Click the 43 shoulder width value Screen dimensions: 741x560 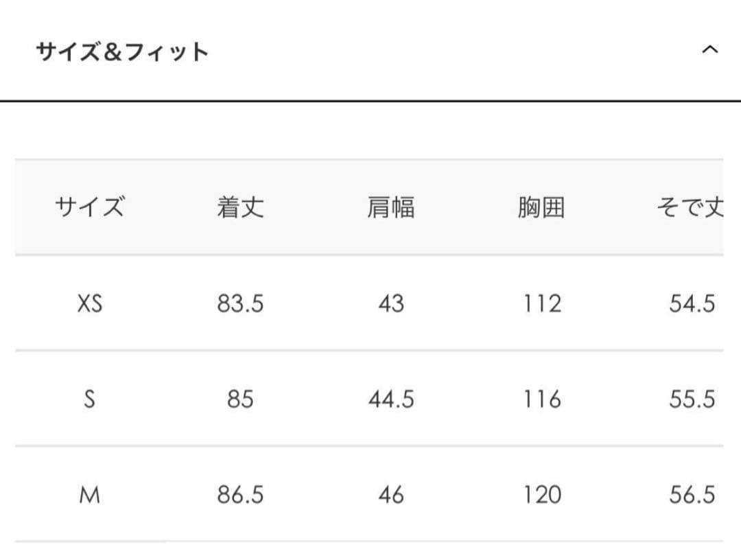[391, 303]
